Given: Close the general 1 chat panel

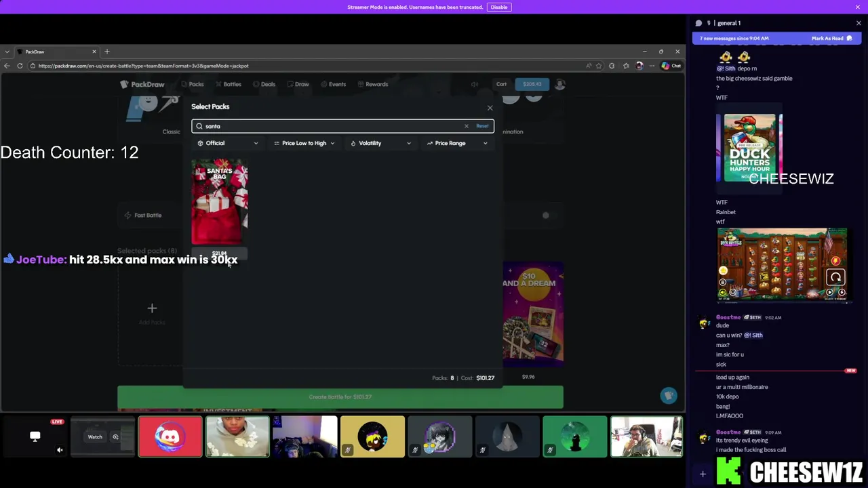Looking at the screenshot, I should 859,23.
